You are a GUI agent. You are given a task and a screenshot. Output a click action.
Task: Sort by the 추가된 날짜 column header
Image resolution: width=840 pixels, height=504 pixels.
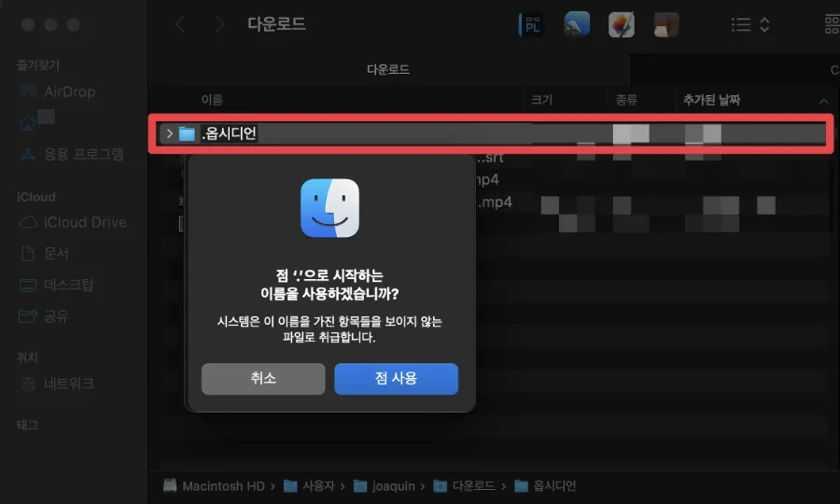[711, 100]
